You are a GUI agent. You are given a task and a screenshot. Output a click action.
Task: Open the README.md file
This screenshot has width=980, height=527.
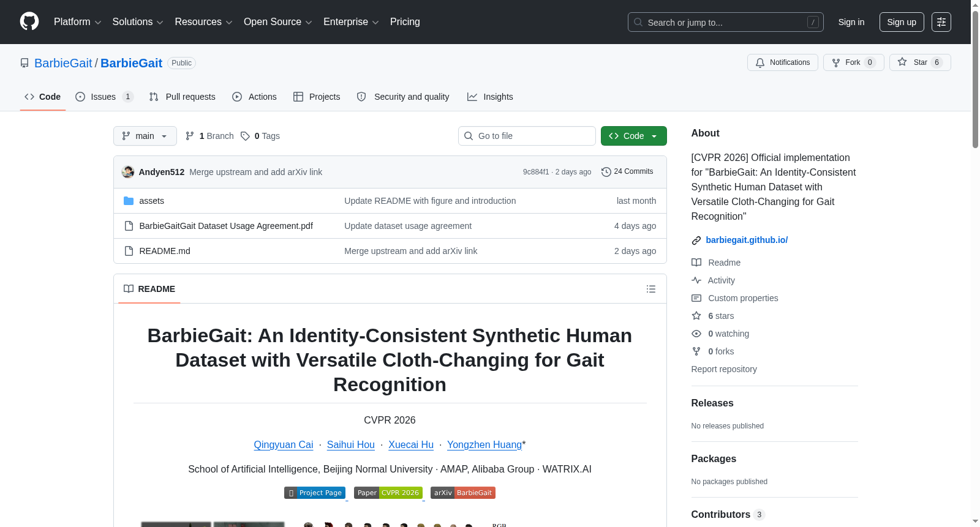(x=165, y=251)
